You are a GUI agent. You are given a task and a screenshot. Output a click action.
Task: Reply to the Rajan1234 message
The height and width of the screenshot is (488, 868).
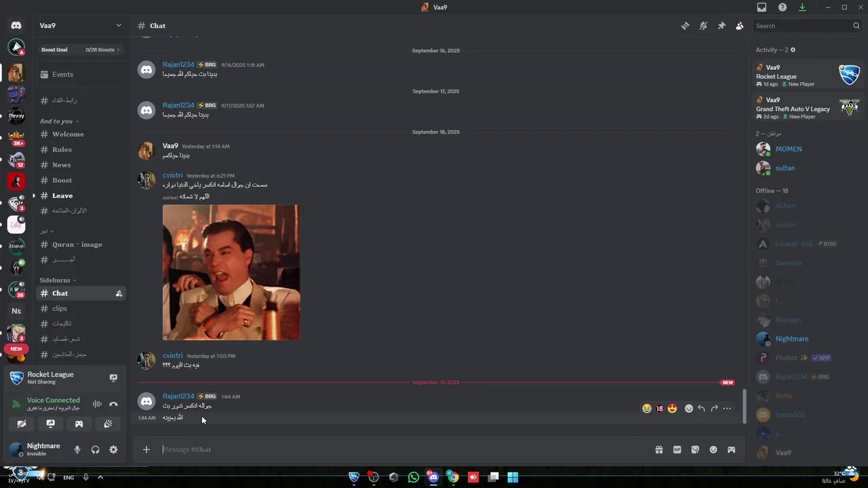(x=701, y=409)
